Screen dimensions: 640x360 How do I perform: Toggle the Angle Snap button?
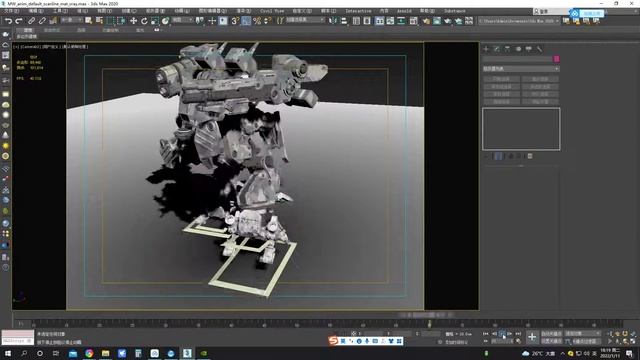click(246, 21)
